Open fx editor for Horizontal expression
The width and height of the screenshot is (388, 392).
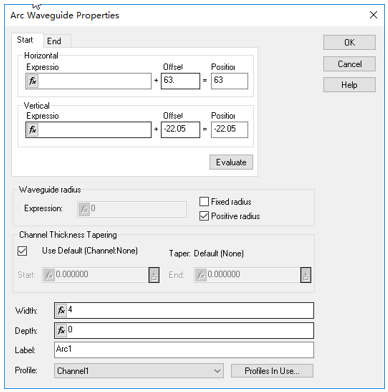(32, 81)
